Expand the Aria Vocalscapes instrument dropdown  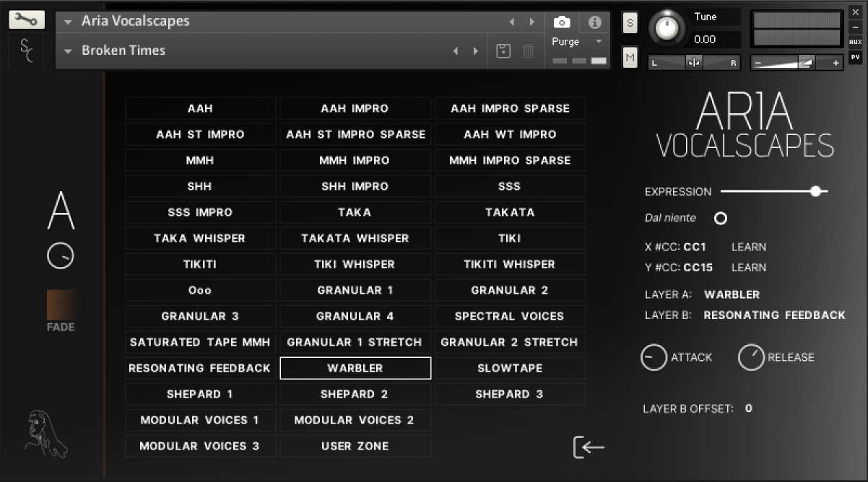(68, 22)
